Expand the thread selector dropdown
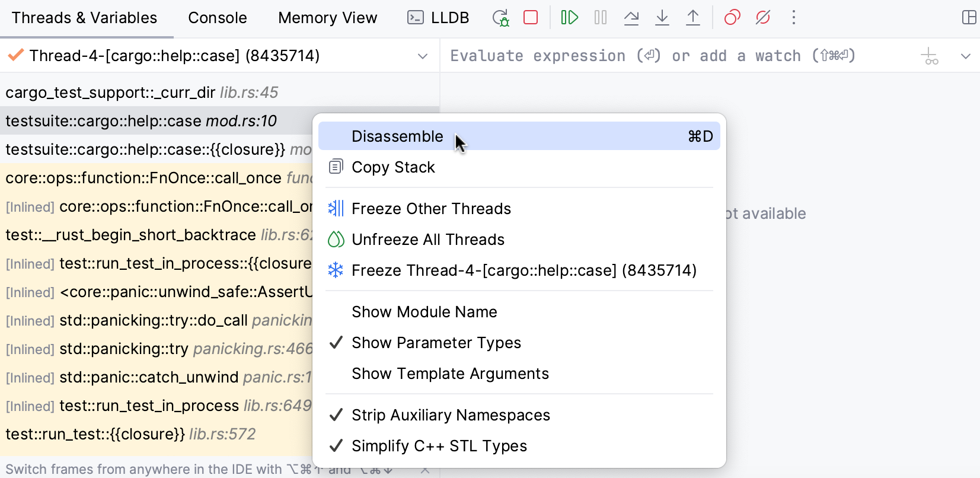Image resolution: width=980 pixels, height=478 pixels. pyautogui.click(x=423, y=56)
